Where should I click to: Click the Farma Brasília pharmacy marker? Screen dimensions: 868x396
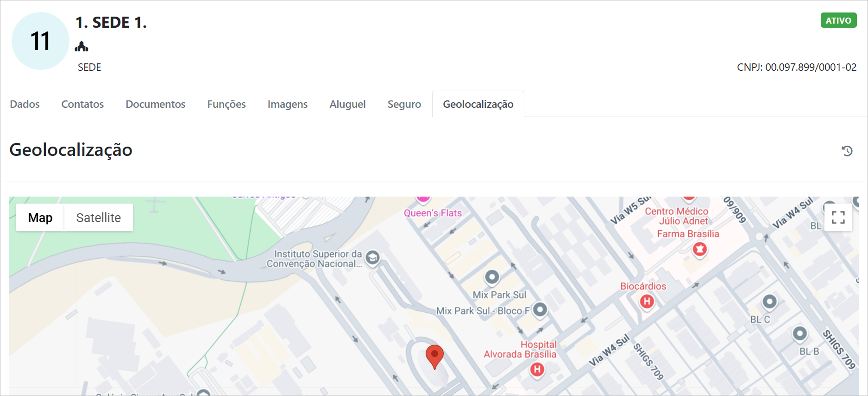[699, 249]
